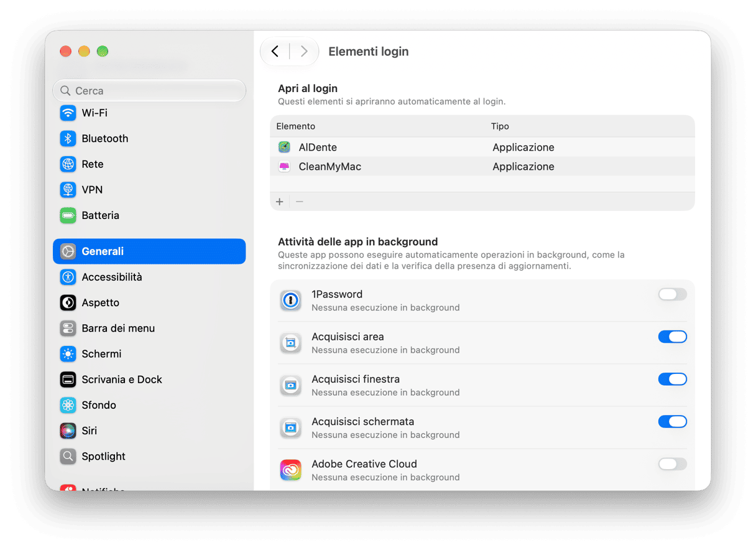The width and height of the screenshot is (756, 550).
Task: Open Wi-Fi settings icon in sidebar
Action: point(68,113)
